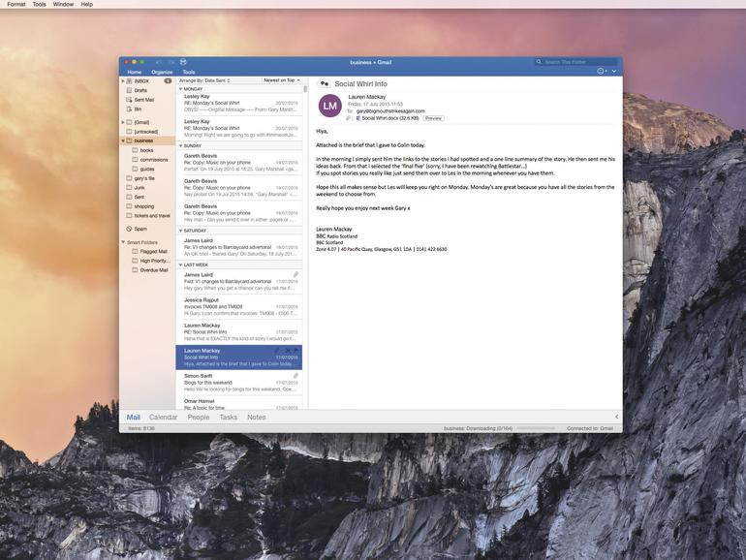Preview the Social Whirl.docx attachment
Viewport: 746px width, 560px height.
(x=433, y=118)
